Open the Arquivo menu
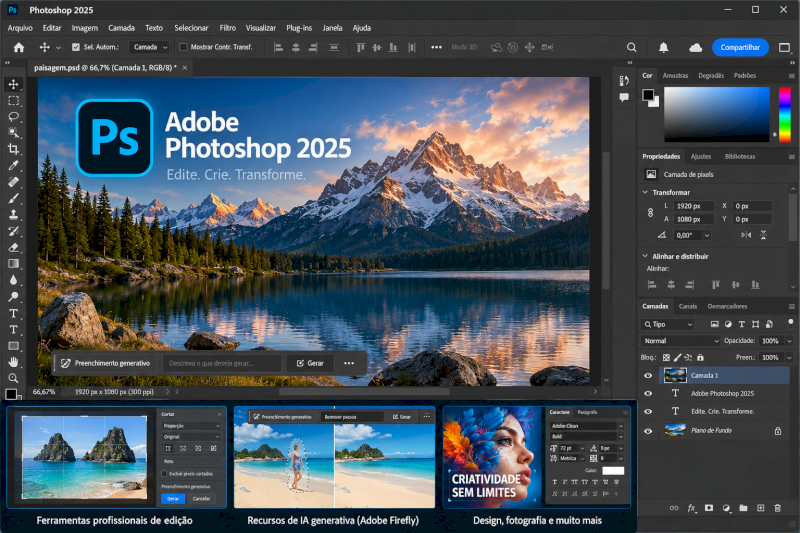The image size is (800, 533). click(x=20, y=28)
